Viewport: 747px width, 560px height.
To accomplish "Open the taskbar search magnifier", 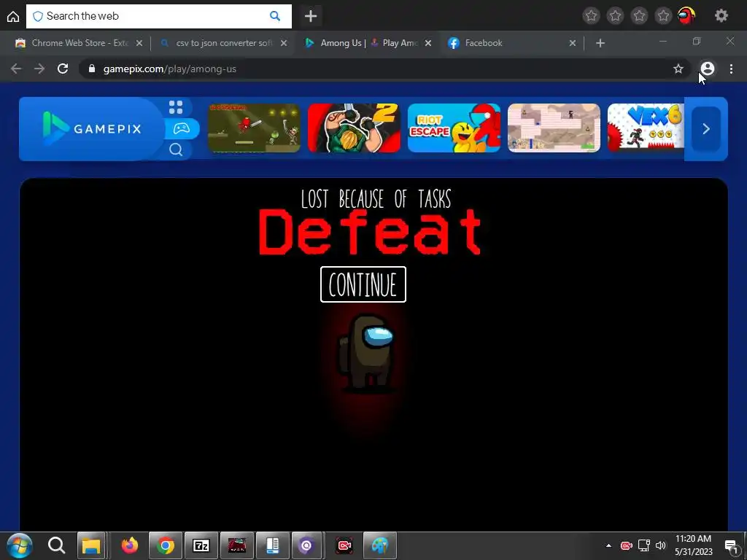I will point(57,545).
